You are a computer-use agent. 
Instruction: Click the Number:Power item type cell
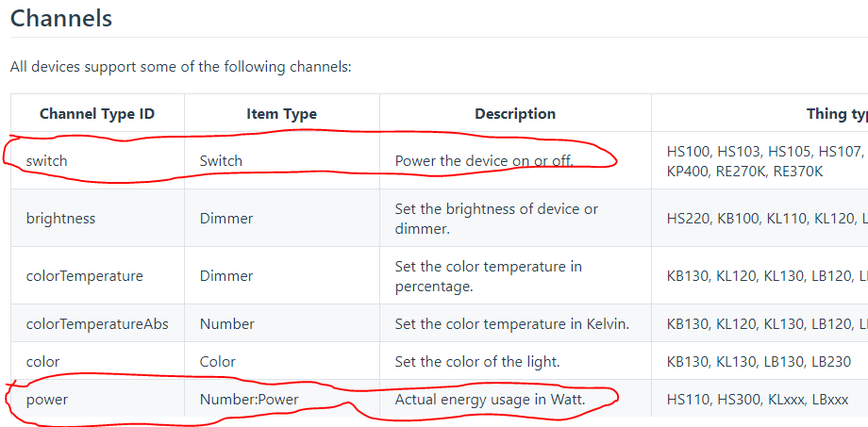(x=249, y=400)
